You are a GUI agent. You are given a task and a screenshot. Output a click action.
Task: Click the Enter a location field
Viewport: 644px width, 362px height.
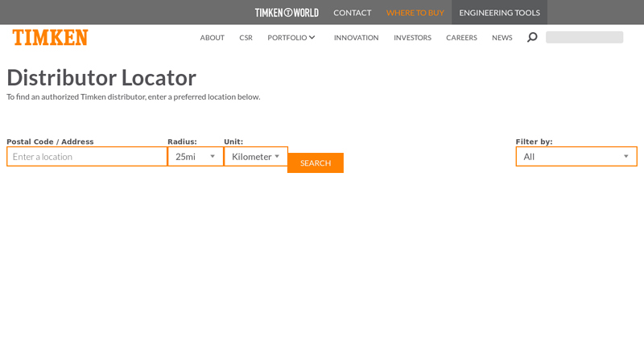(87, 156)
